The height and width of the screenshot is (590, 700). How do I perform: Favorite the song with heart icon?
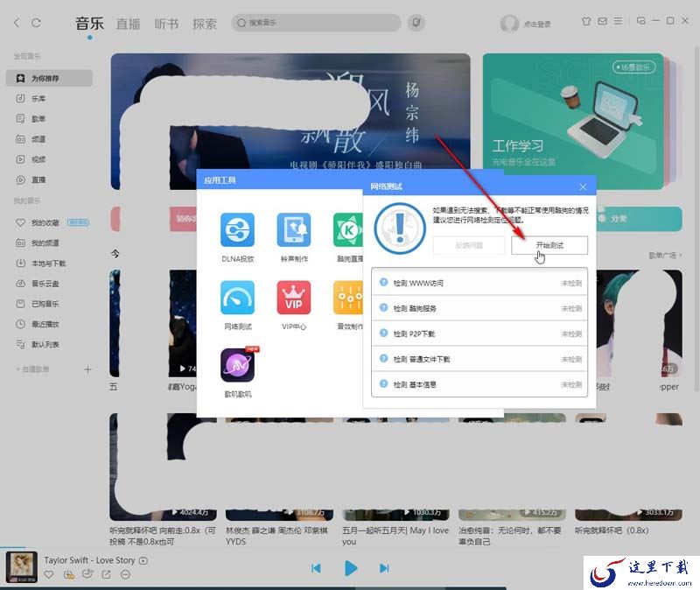coord(49,575)
